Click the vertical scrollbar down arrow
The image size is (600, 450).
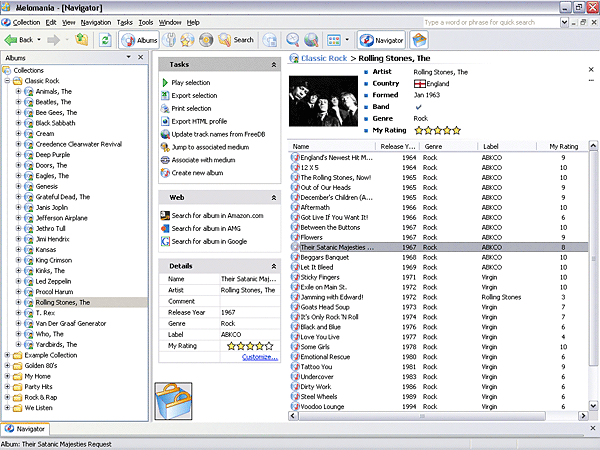pos(593,405)
